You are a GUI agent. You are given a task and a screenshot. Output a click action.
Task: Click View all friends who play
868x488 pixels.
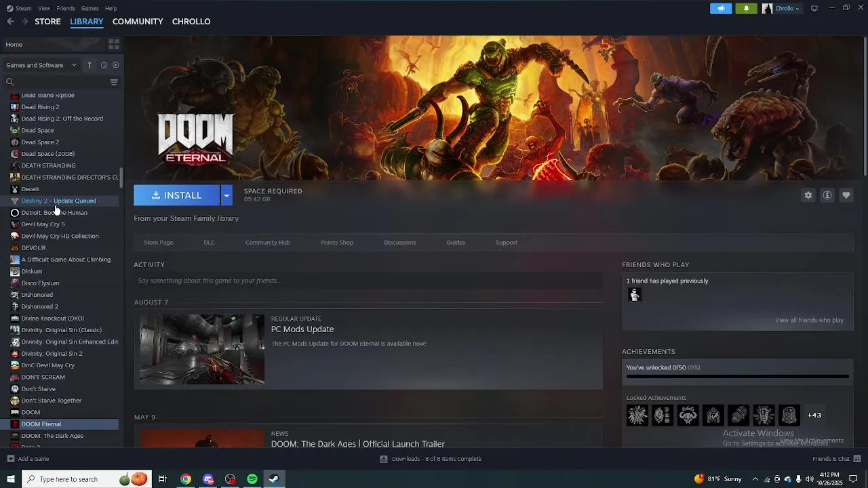tap(809, 321)
